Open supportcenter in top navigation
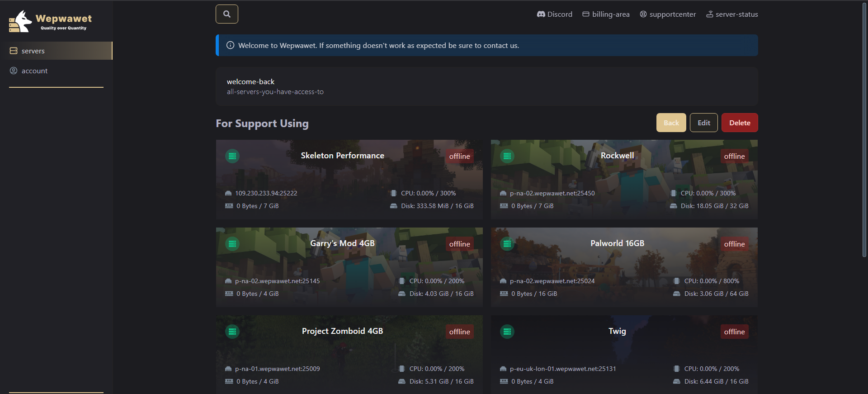 [x=668, y=14]
